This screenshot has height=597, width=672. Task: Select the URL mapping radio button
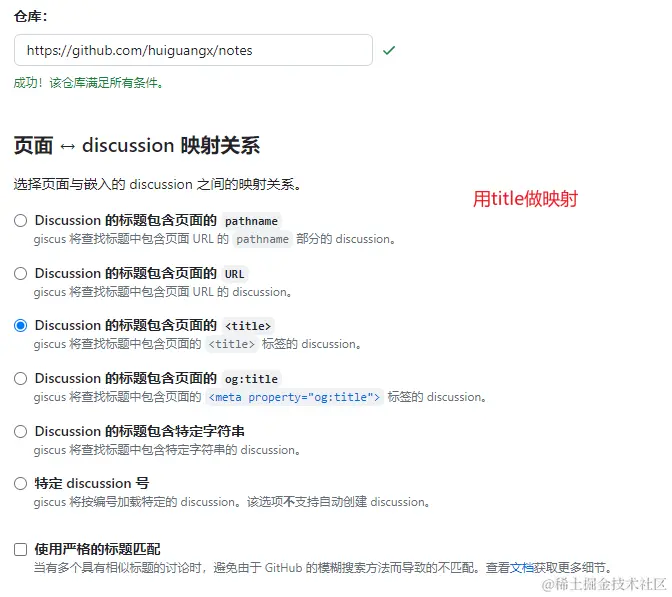(x=21, y=273)
